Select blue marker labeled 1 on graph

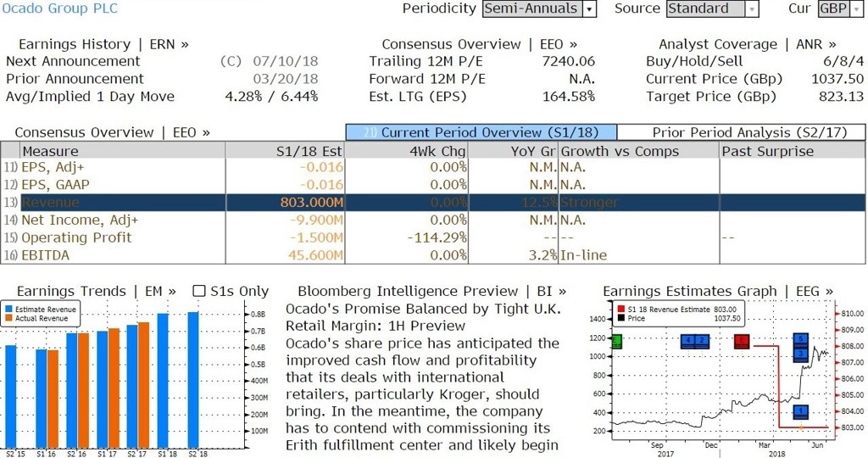point(801,412)
